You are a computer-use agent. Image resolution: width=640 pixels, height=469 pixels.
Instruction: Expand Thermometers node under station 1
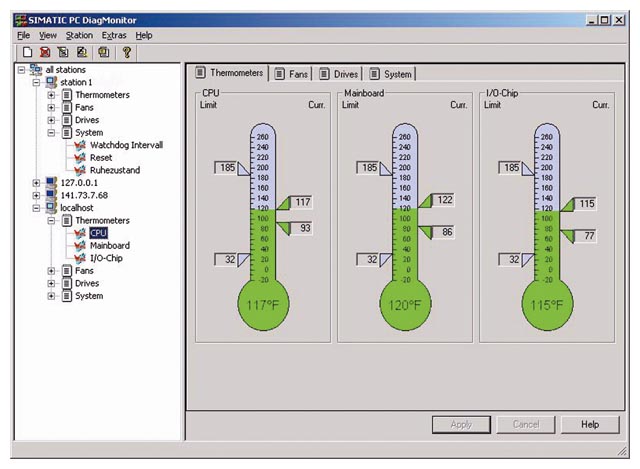coord(51,95)
